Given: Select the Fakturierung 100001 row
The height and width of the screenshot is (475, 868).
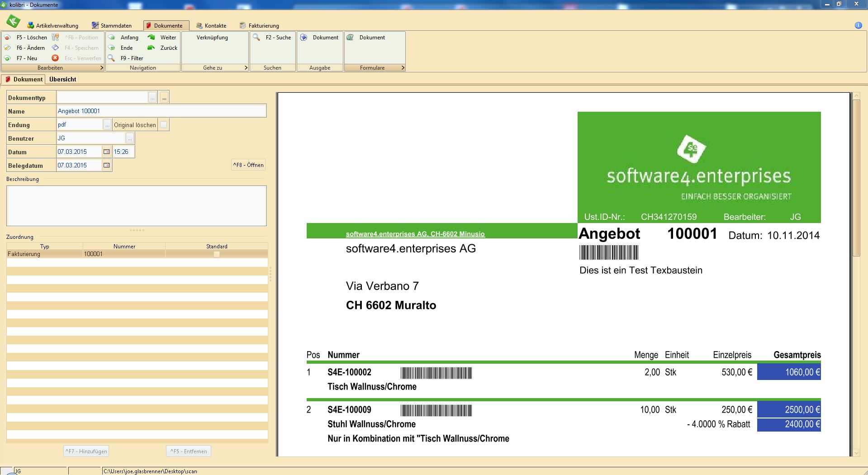Looking at the screenshot, I should pyautogui.click(x=137, y=254).
